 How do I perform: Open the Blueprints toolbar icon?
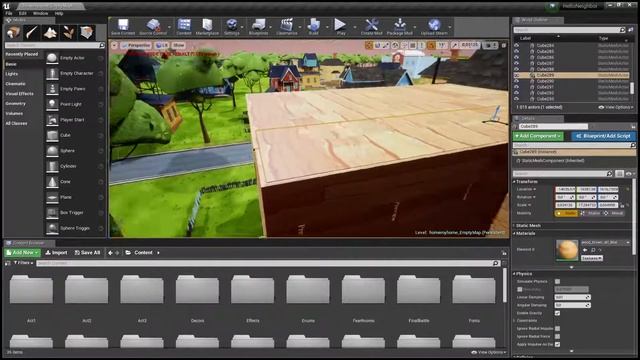point(258,26)
